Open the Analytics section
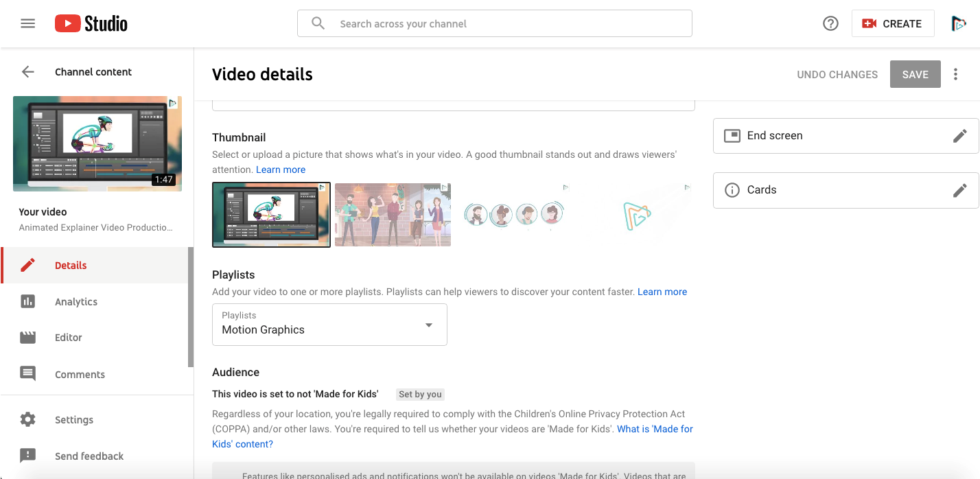 point(95,301)
